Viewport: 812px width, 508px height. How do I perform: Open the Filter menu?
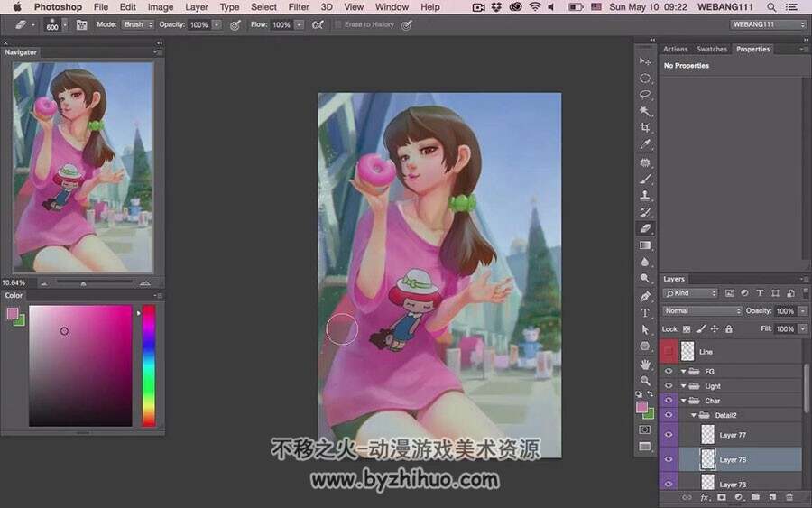pyautogui.click(x=299, y=6)
